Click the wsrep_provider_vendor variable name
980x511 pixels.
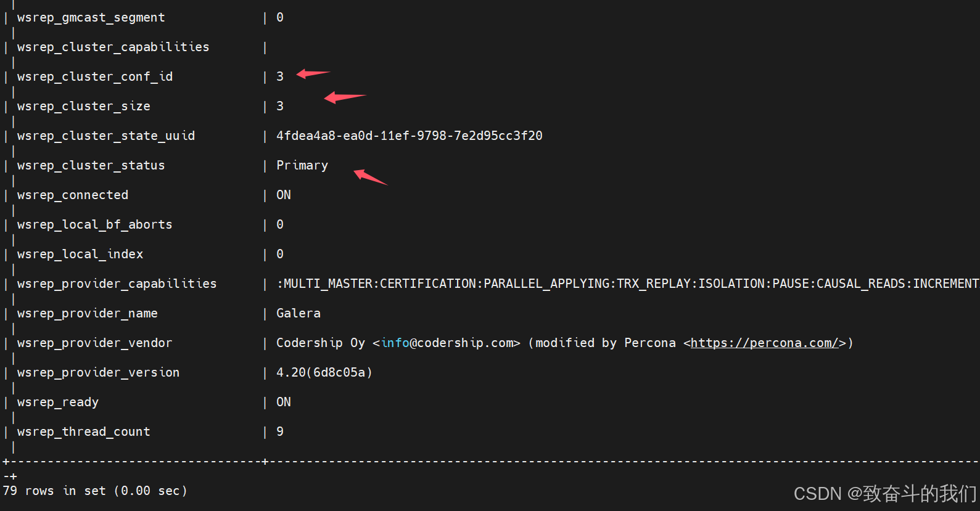click(x=94, y=343)
